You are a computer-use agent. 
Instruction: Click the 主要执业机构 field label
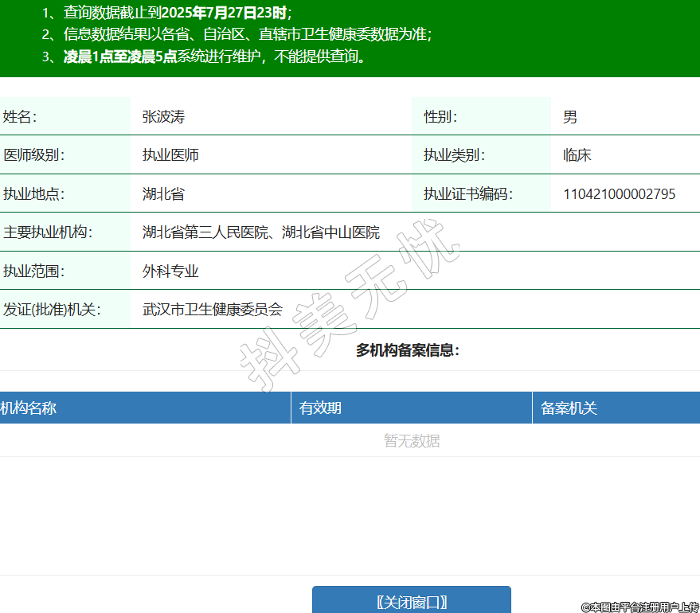pyautogui.click(x=48, y=232)
